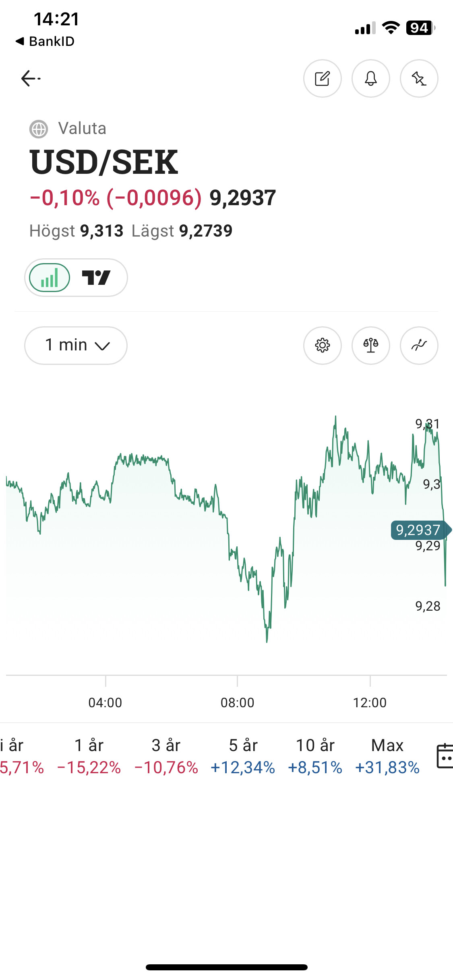The image size is (453, 980).
Task: Tap the compare scales icon
Action: (x=370, y=345)
